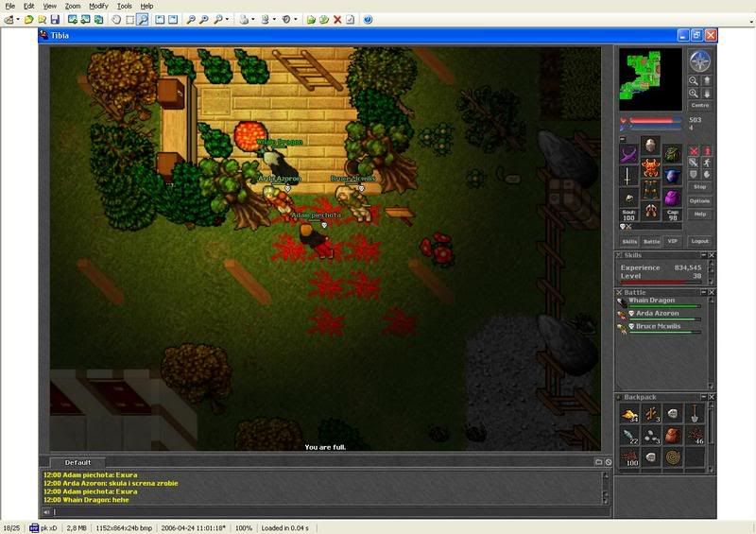Click the printer icon in toolbar

[x=245, y=19]
